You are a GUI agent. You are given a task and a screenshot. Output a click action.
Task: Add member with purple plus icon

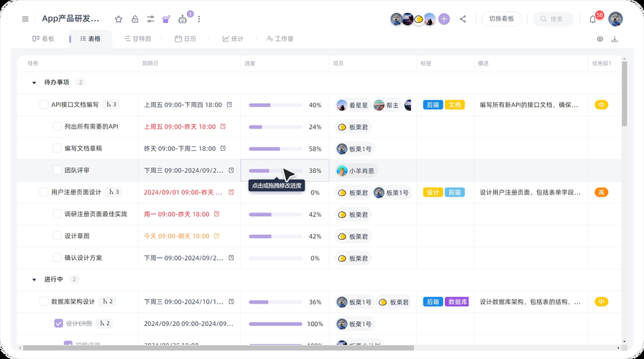click(x=444, y=19)
